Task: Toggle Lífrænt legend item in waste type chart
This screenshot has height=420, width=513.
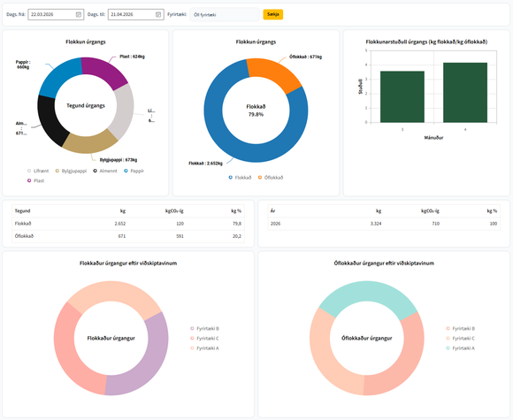Action: point(38,171)
